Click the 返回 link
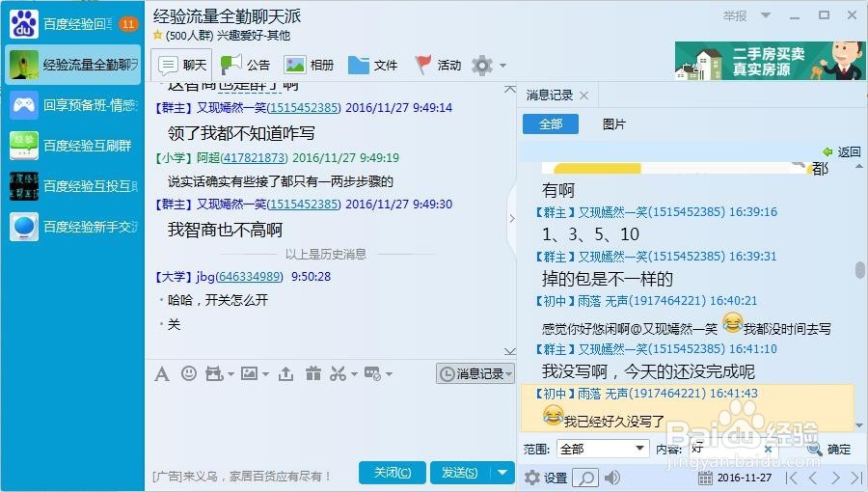 click(x=842, y=151)
